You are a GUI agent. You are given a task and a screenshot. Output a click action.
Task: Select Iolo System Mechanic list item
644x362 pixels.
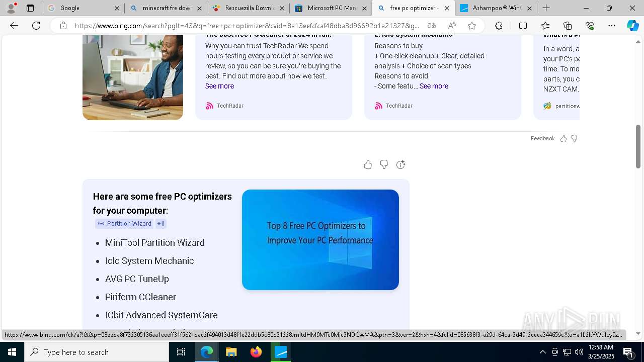tap(149, 261)
